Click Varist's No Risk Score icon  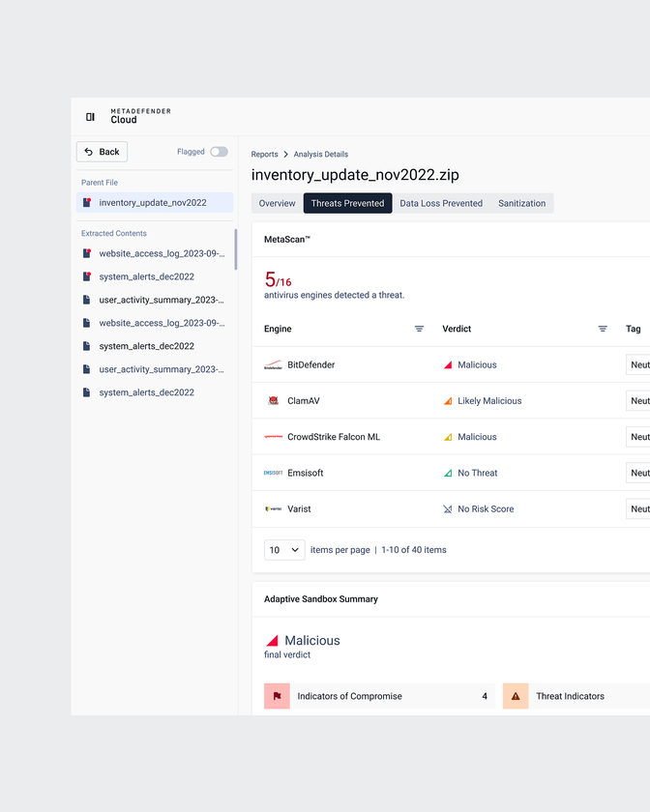point(448,509)
